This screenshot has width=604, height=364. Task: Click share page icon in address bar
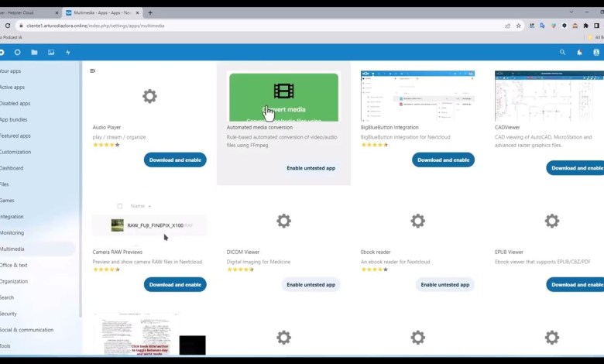(x=508, y=26)
